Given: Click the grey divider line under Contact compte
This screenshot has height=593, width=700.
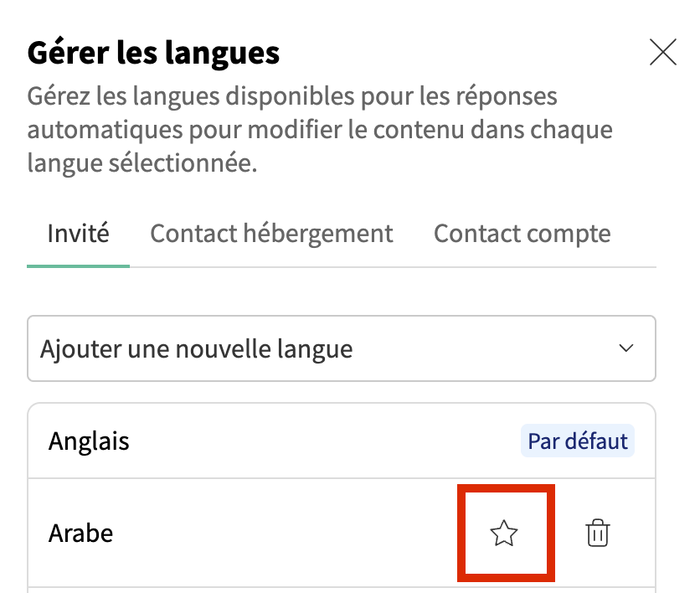Looking at the screenshot, I should [522, 267].
